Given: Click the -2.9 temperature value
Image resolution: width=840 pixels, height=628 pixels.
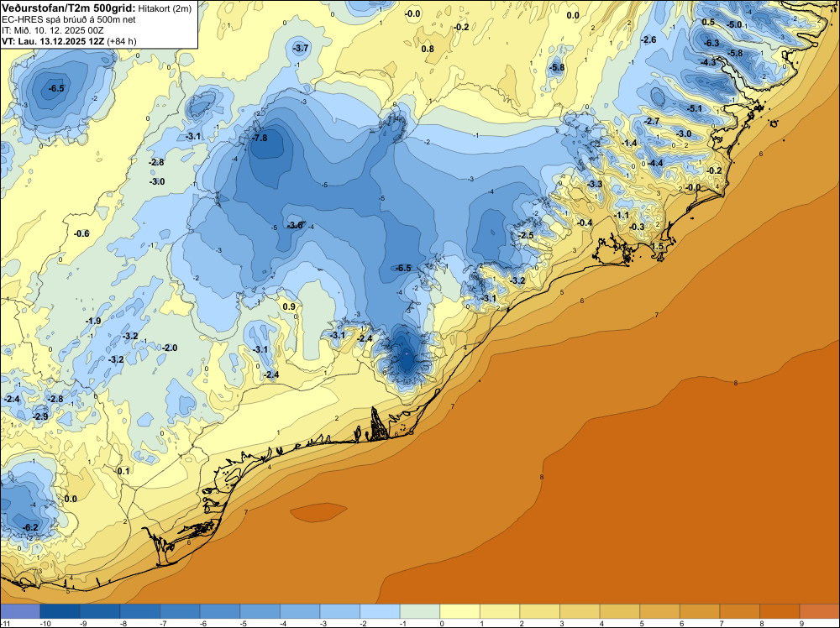Looking at the screenshot, I should pos(40,416).
